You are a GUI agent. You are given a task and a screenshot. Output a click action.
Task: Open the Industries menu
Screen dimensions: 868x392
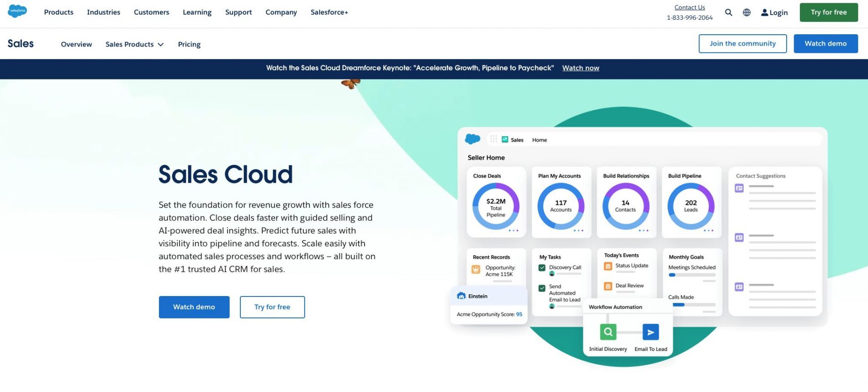pyautogui.click(x=104, y=12)
